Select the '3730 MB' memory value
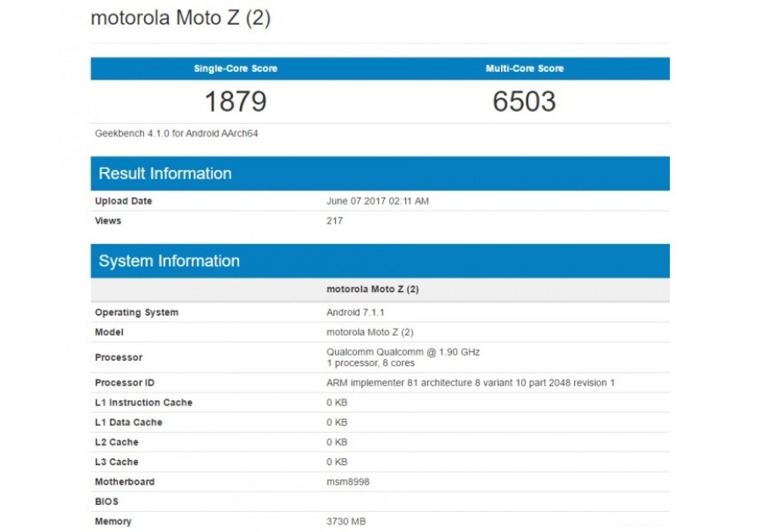 point(346,522)
